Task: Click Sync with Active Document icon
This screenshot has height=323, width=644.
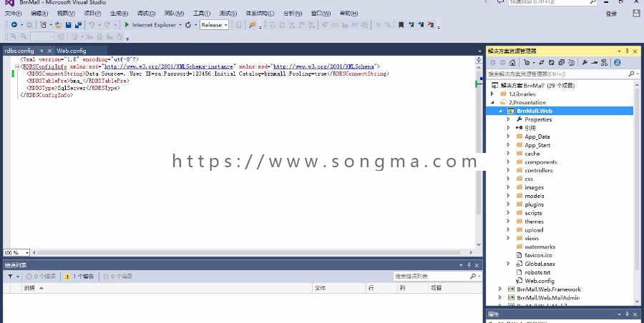Action: (x=542, y=63)
